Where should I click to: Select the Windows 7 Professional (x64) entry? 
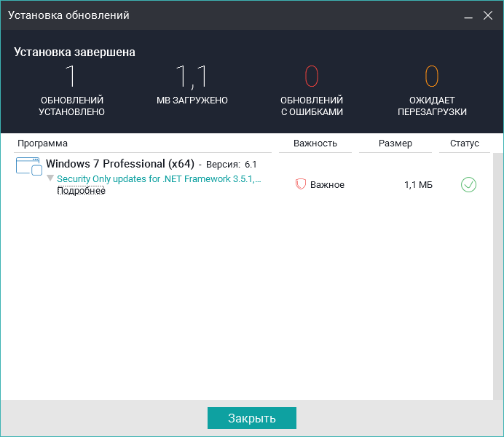click(119, 164)
